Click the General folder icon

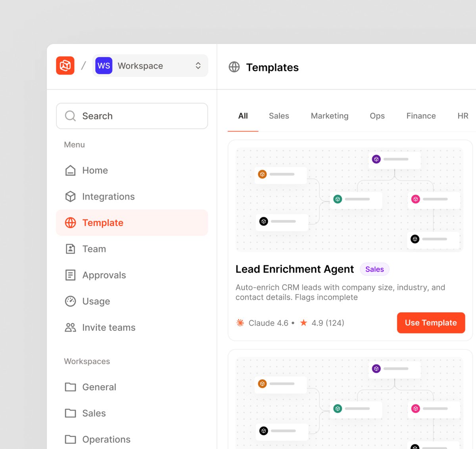70,387
